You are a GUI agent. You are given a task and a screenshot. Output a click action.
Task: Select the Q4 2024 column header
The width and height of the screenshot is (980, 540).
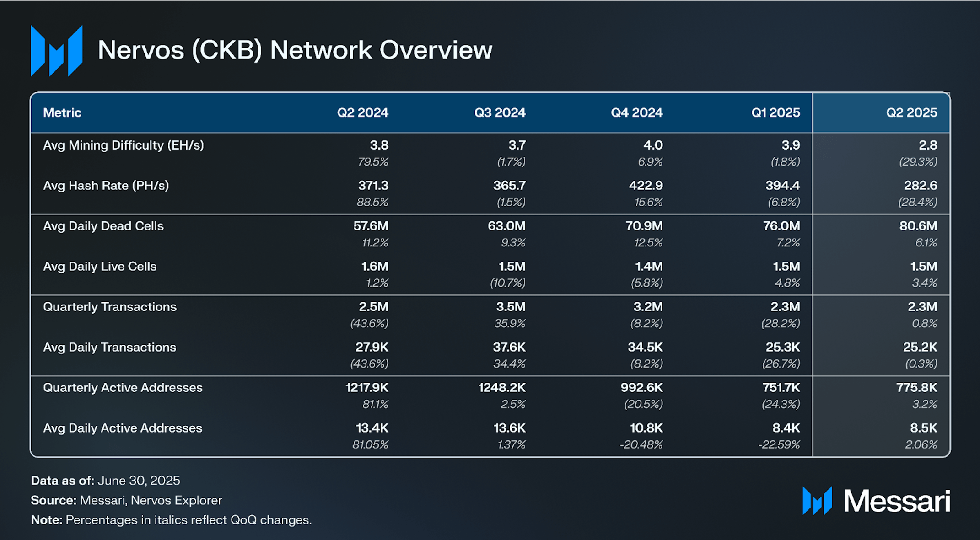click(x=636, y=112)
